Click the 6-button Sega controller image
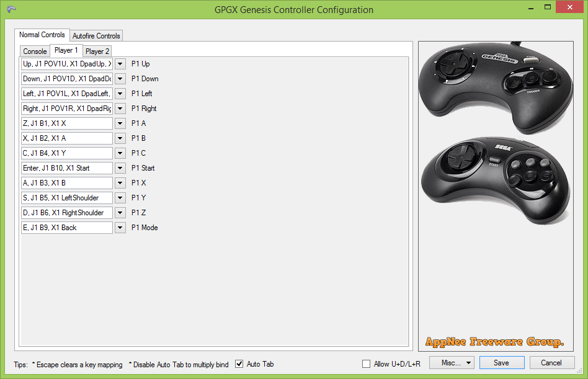Image resolution: width=588 pixels, height=379 pixels. click(496, 181)
